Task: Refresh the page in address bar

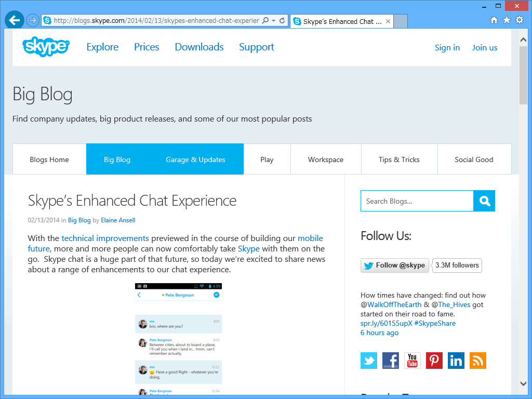Action: (x=282, y=21)
